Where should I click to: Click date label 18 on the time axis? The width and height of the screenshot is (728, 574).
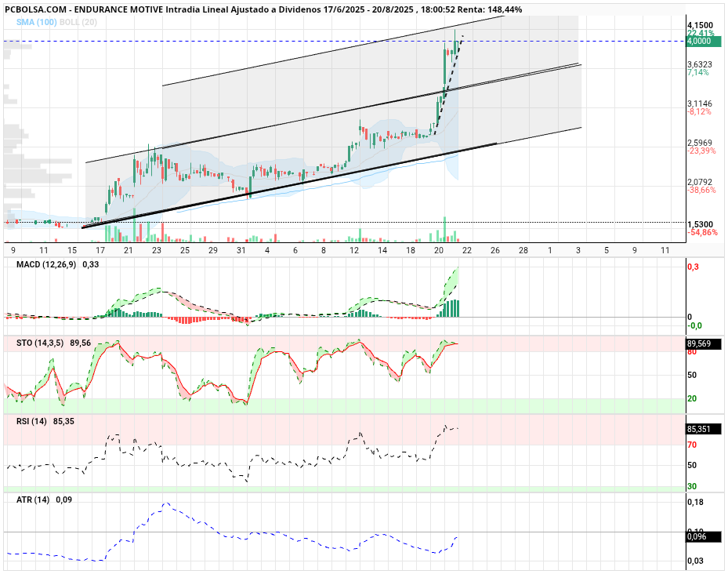pos(411,250)
